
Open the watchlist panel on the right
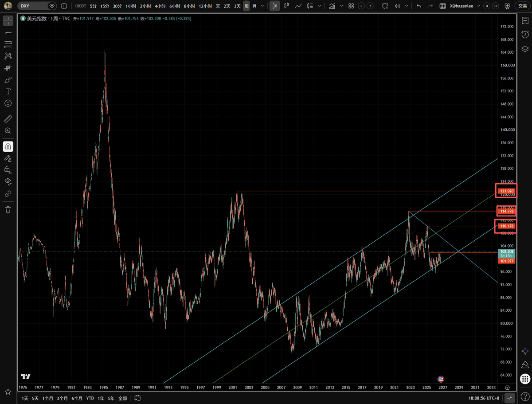pos(525,21)
